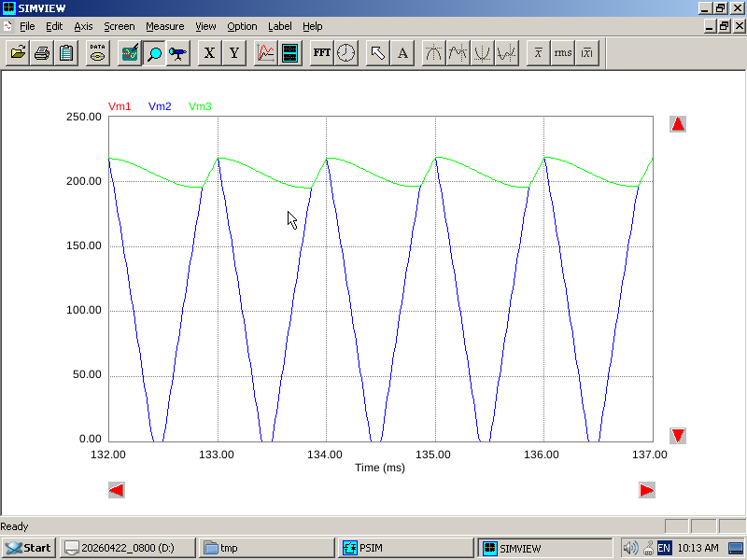Compute absolute average |x| icon
Screen dimensions: 747x560
point(587,52)
